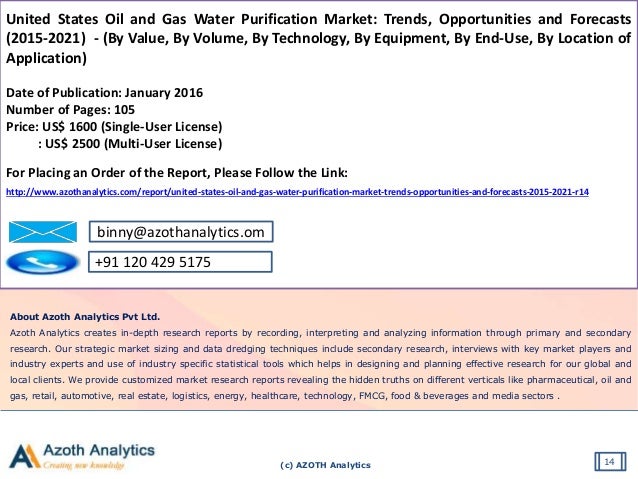Select the binny@azothanalytics.om email box

pos(181,232)
